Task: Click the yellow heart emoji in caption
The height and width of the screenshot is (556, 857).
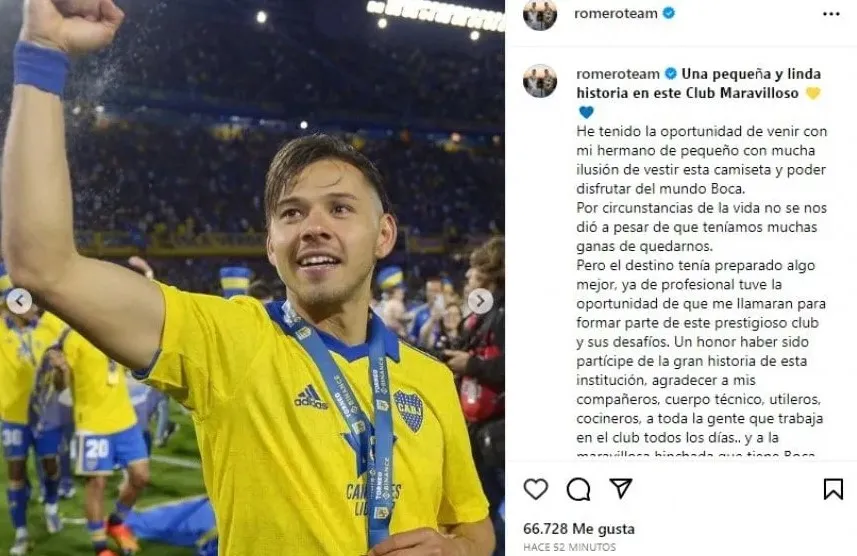Action: coord(812,93)
